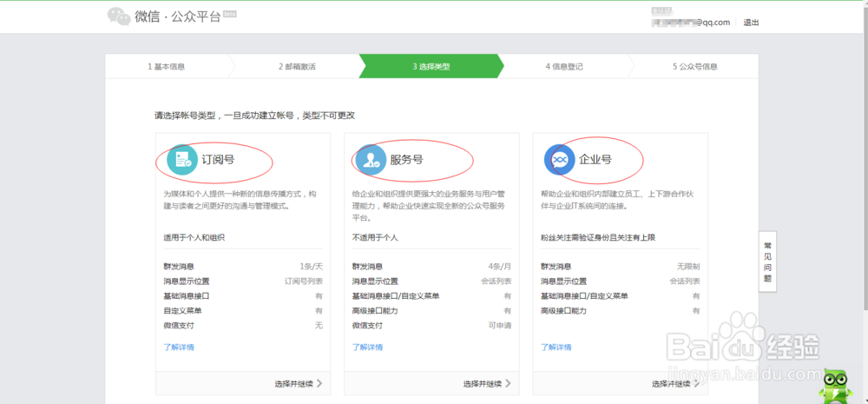Click 粉丝关注需验证身份且关注有上限 text
Screen dimensions: 868x404
tap(598, 238)
